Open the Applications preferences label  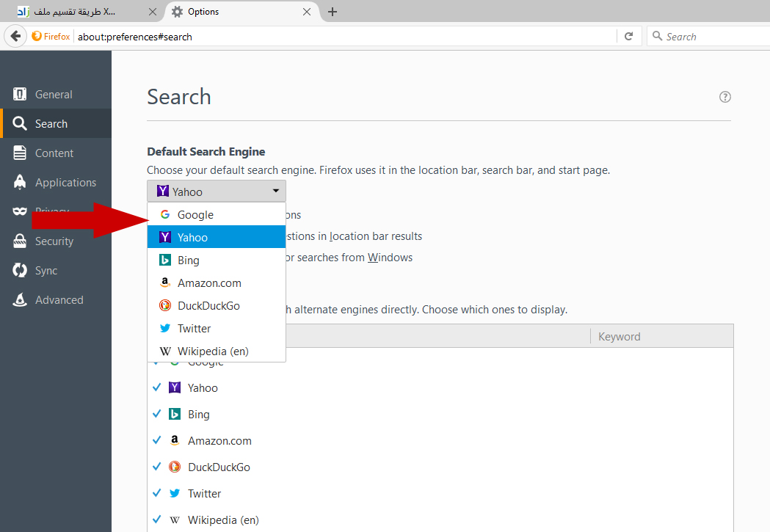[66, 183]
